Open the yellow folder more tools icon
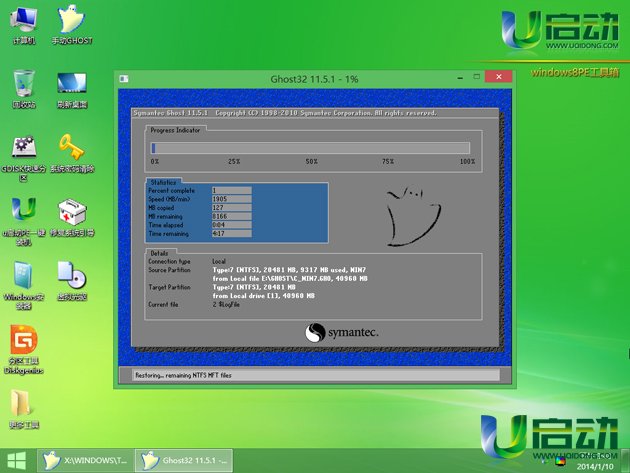 24,409
